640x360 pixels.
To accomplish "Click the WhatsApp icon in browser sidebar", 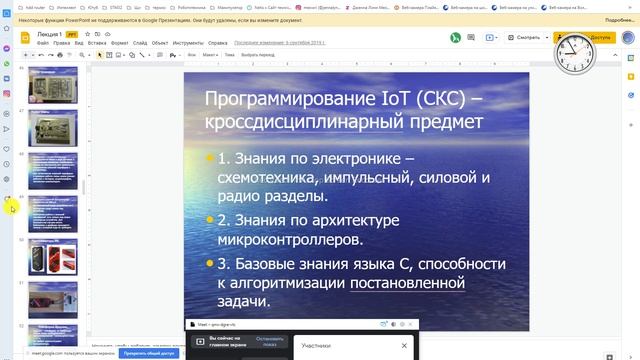I will click(x=7, y=64).
